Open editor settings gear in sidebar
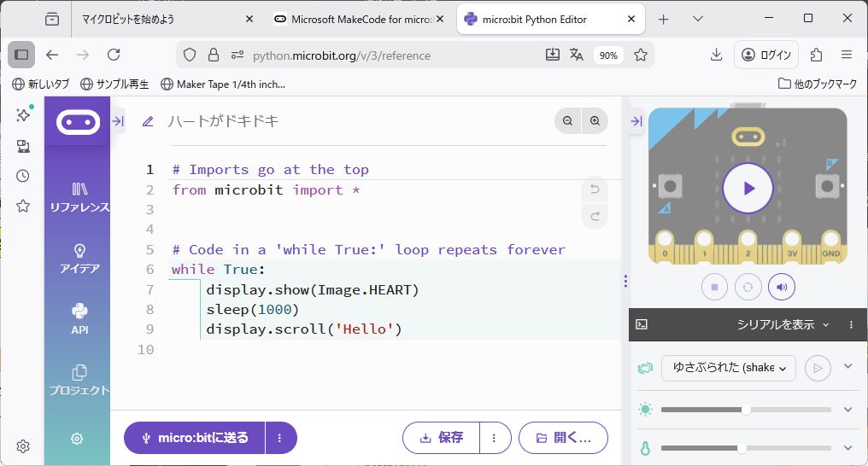This screenshot has width=868, height=466. coord(77,439)
